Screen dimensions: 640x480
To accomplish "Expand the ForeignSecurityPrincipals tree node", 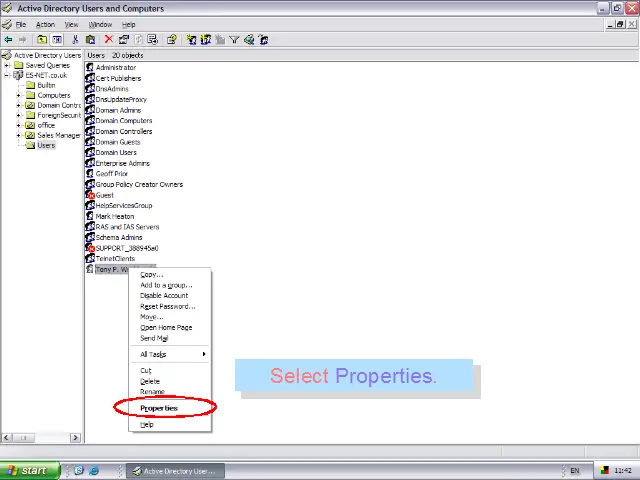I will 18,115.
